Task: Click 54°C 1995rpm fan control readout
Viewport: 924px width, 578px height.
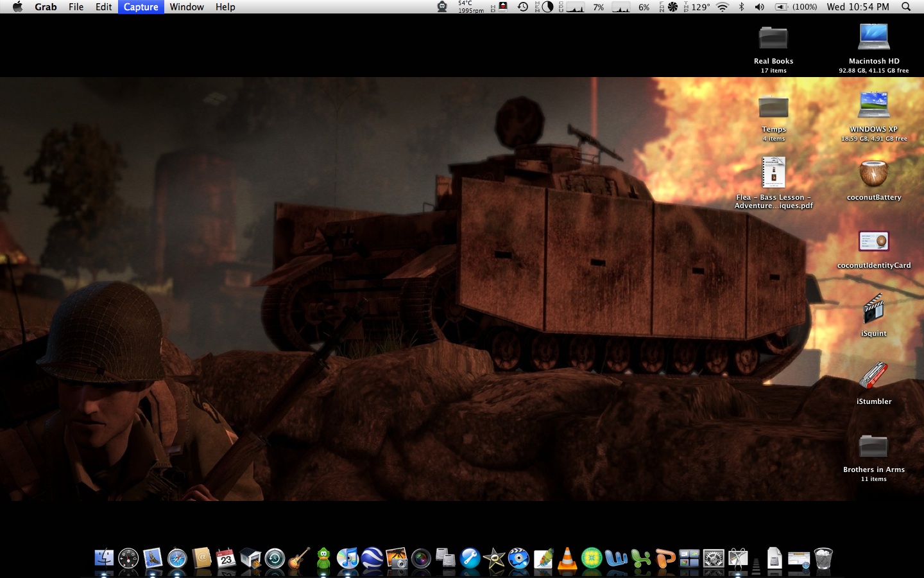Action: [471, 6]
